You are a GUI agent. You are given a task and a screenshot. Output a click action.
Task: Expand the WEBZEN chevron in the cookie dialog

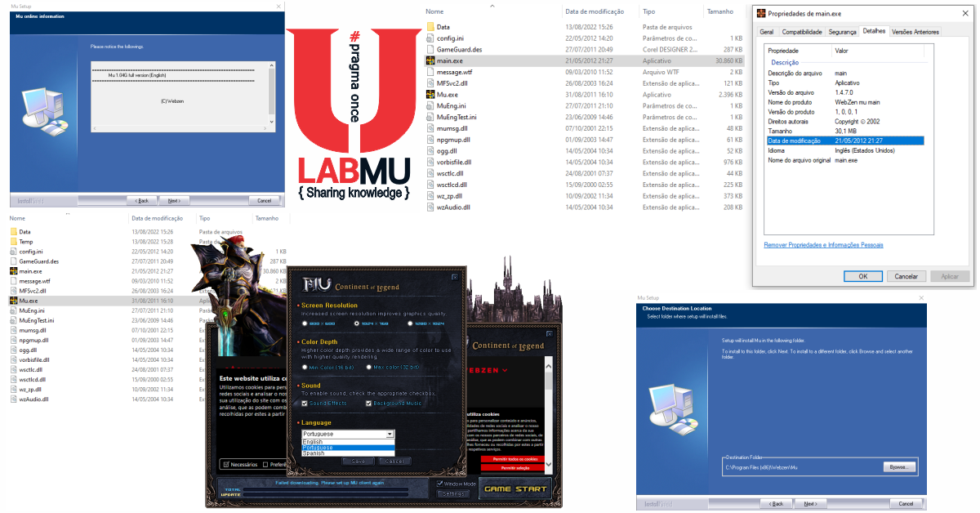[x=504, y=371]
